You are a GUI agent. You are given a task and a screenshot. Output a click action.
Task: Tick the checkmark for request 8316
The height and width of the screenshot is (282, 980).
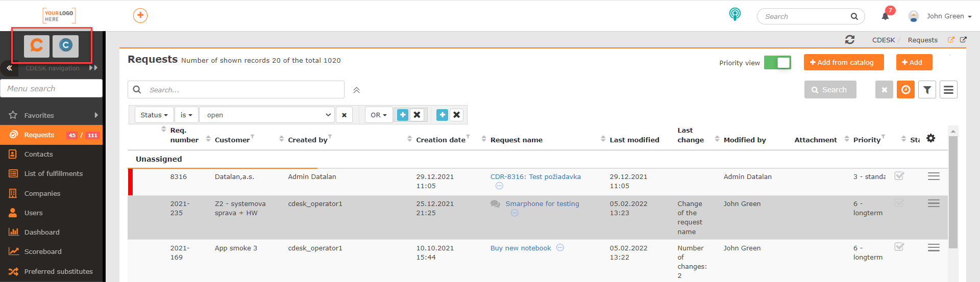(x=899, y=176)
